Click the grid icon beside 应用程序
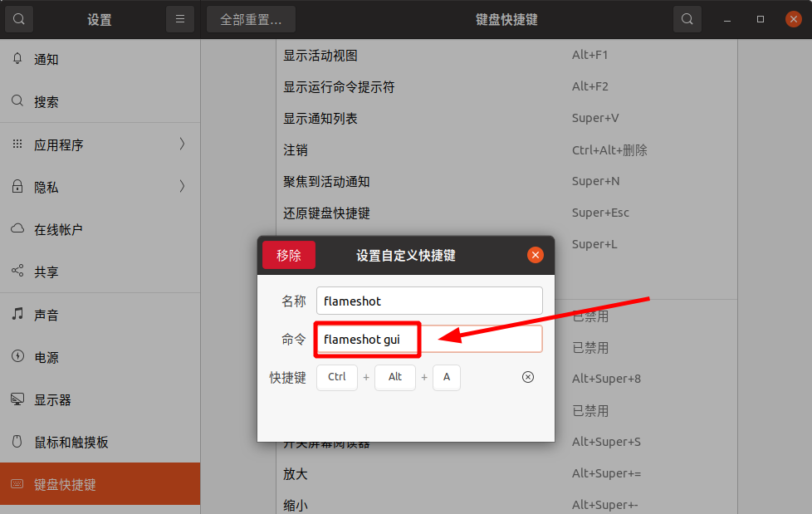Image resolution: width=812 pixels, height=514 pixels. pos(17,144)
